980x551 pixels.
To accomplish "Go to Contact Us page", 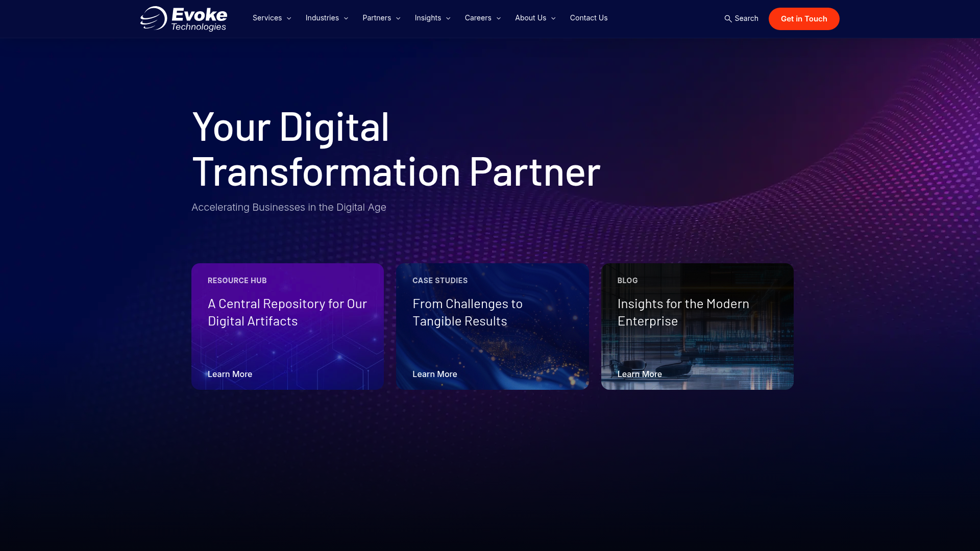I will (x=589, y=18).
